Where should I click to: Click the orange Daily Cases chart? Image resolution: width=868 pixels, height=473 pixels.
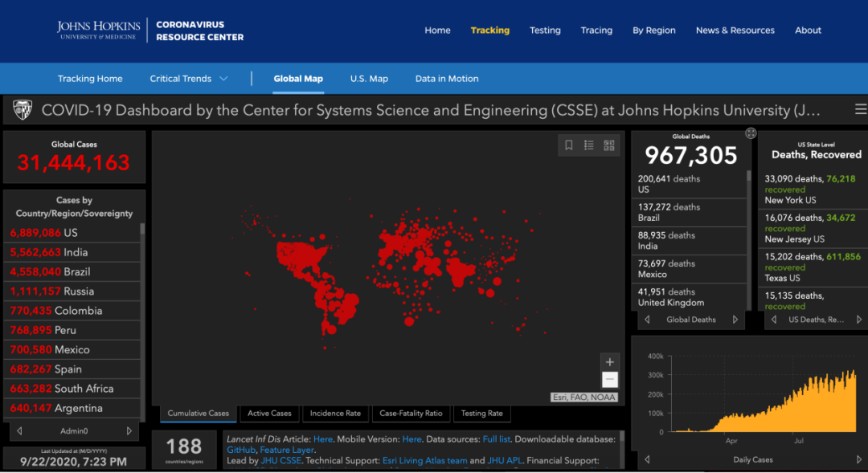pos(764,401)
